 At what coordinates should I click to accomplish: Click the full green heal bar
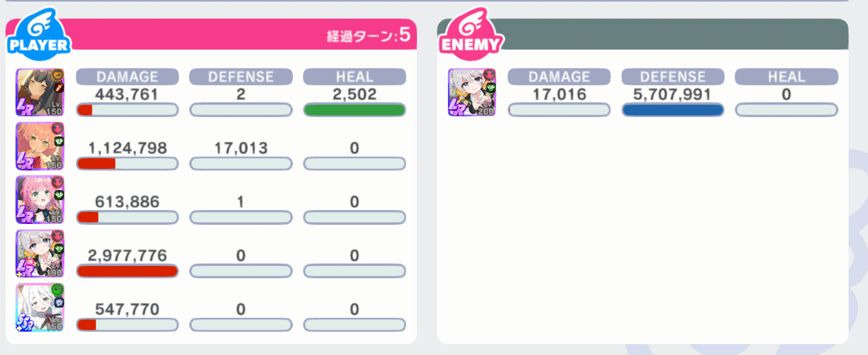tap(354, 110)
